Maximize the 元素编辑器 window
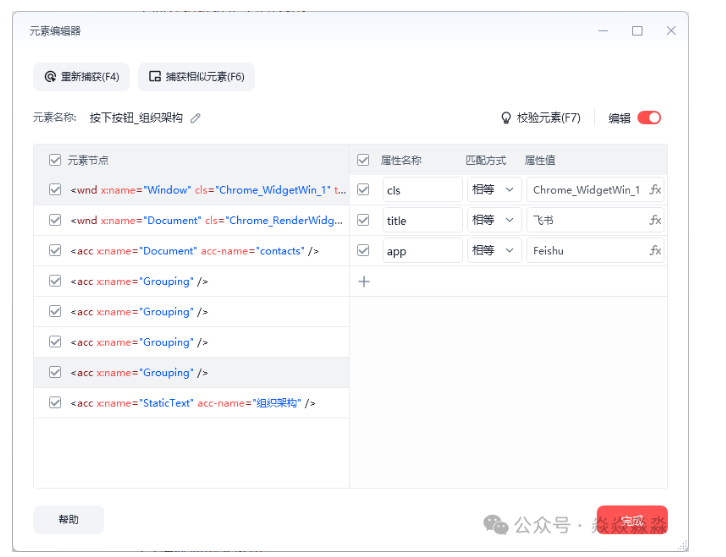The height and width of the screenshot is (557, 726). pyautogui.click(x=637, y=31)
